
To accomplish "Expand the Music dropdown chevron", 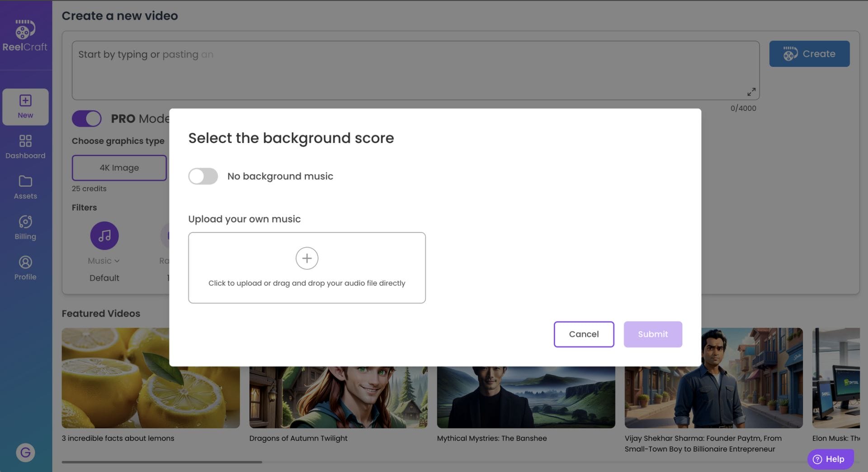I will click(x=117, y=261).
